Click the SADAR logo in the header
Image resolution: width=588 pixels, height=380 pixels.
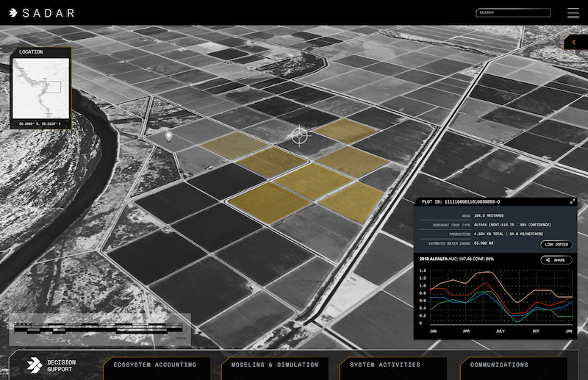point(41,12)
